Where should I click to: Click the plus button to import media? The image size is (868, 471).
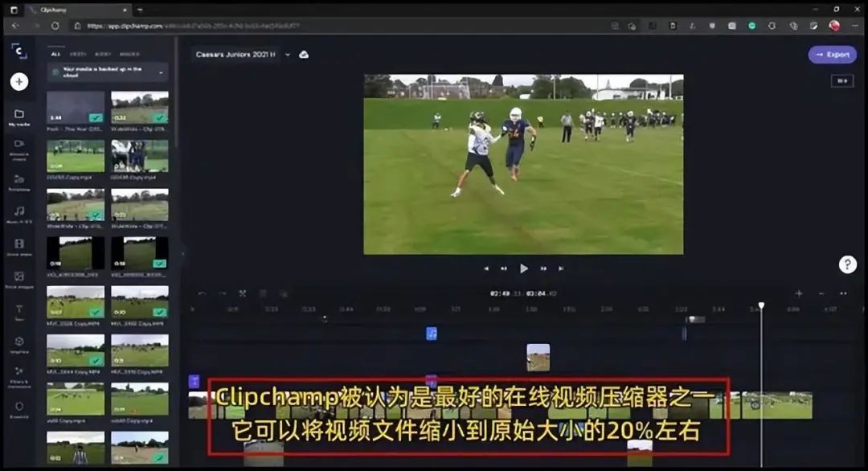point(18,81)
